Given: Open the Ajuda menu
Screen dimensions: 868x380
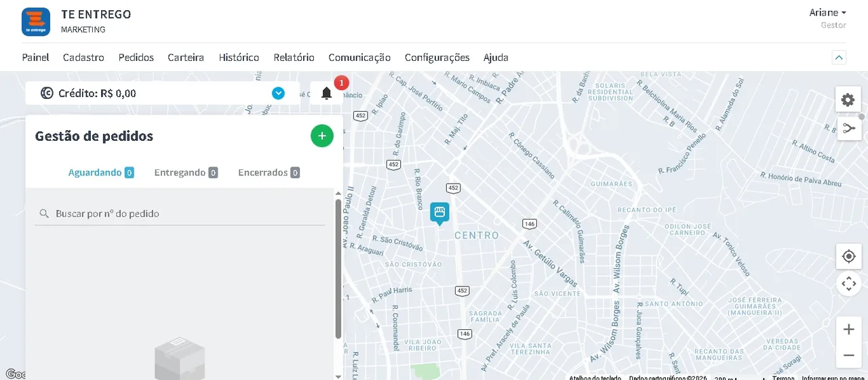Looking at the screenshot, I should (x=496, y=58).
